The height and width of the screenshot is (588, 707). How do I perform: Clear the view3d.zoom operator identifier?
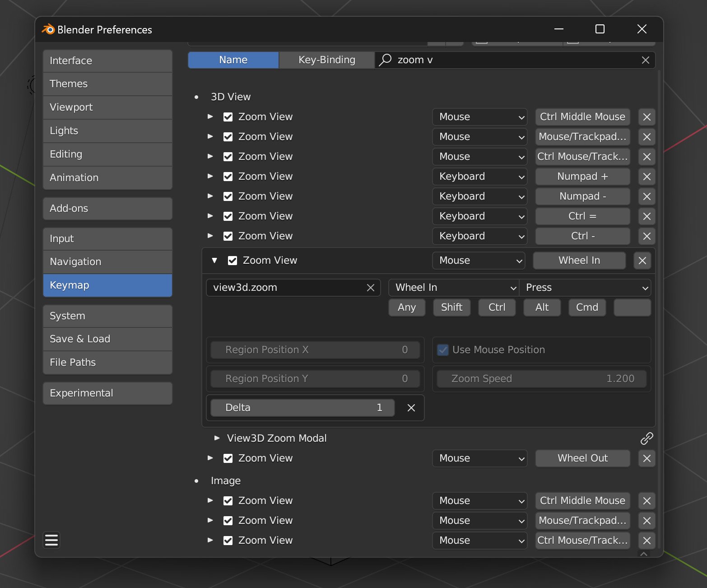[x=370, y=288]
